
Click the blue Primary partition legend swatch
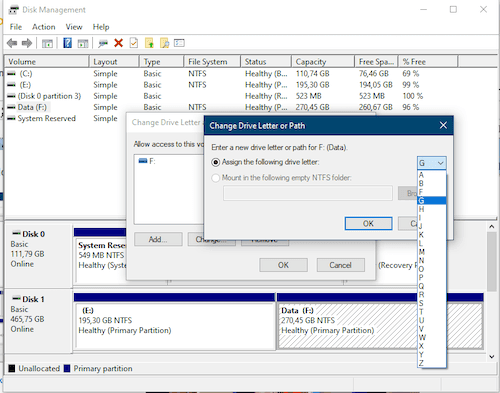pos(67,368)
